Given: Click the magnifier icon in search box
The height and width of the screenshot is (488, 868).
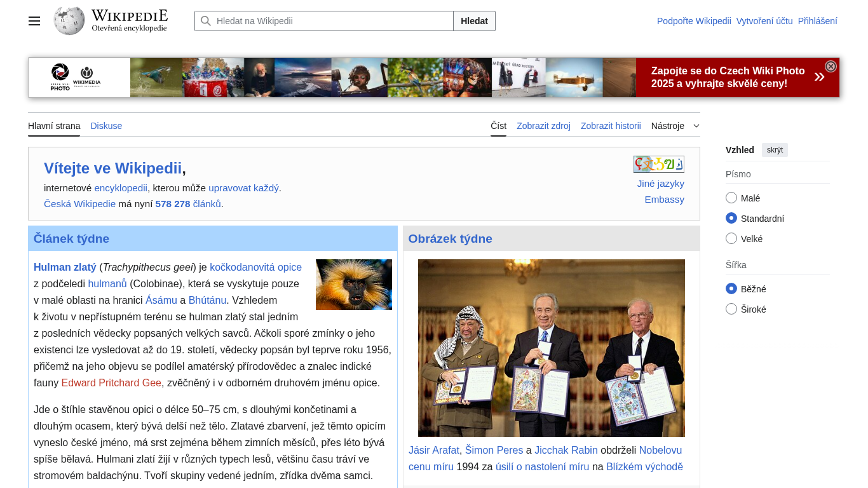Looking at the screenshot, I should [x=206, y=21].
